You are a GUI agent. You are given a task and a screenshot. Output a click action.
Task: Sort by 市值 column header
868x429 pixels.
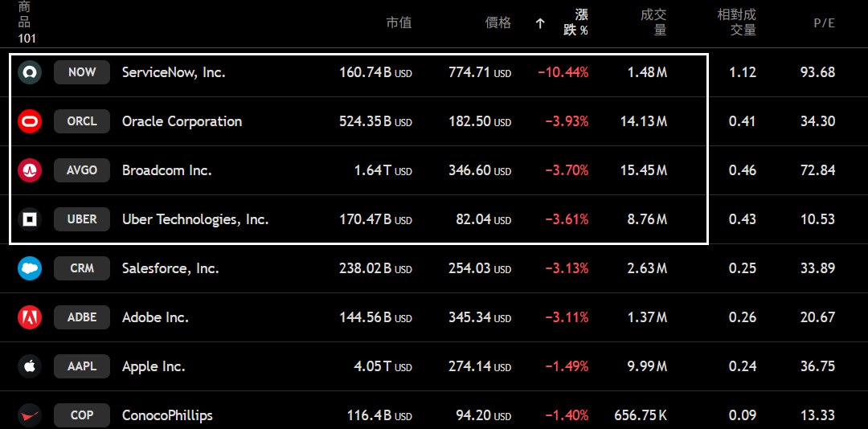[x=399, y=23]
